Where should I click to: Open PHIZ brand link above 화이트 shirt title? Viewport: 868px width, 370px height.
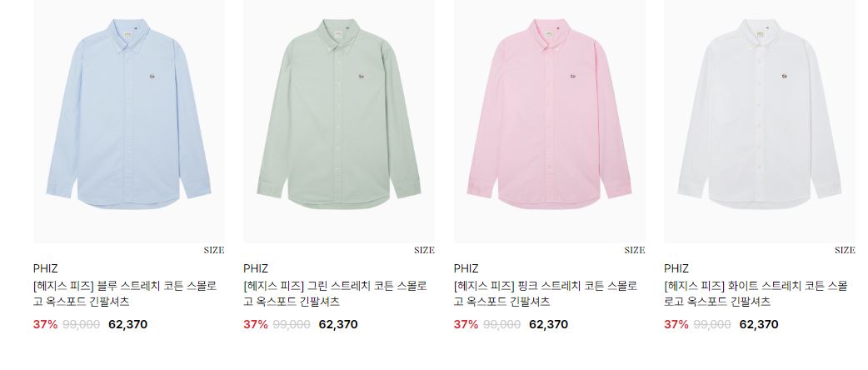click(676, 268)
